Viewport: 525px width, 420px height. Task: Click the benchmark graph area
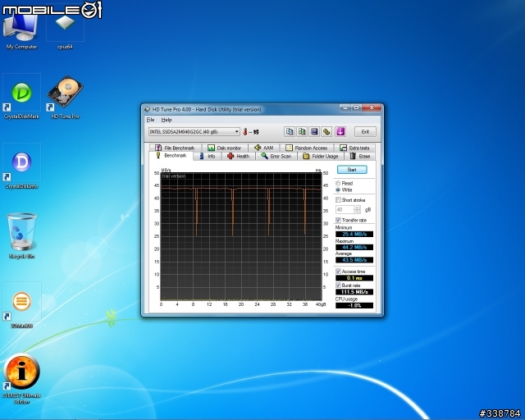pyautogui.click(x=241, y=236)
